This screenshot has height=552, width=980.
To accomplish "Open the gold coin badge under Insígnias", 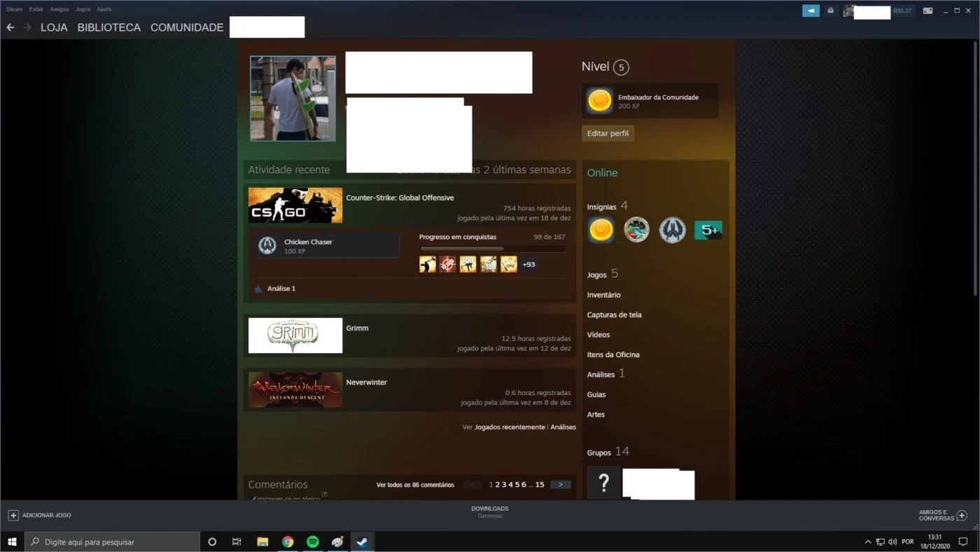I will 601,230.
